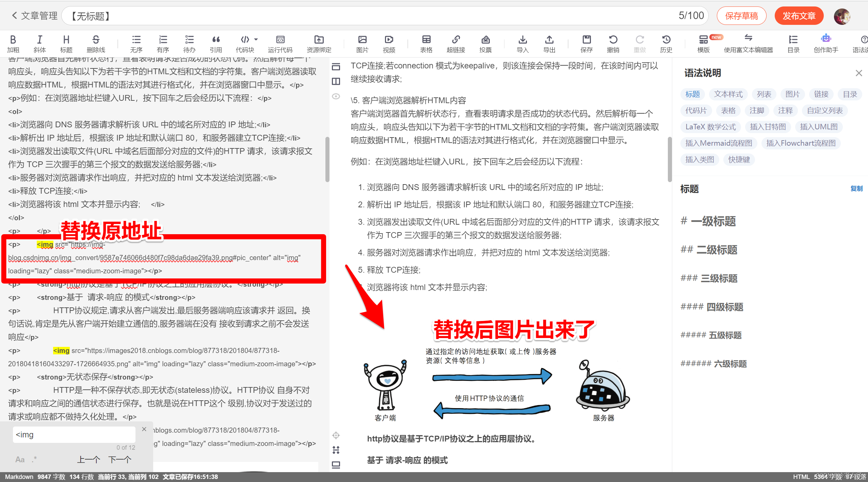Insert a video using the 视频 icon
This screenshot has height=482, width=868.
388,43
